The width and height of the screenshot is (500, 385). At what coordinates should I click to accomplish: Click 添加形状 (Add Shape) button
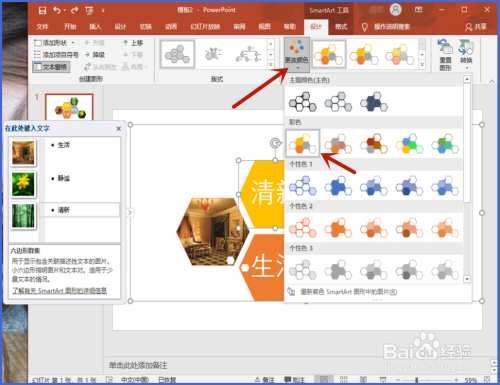pos(51,43)
